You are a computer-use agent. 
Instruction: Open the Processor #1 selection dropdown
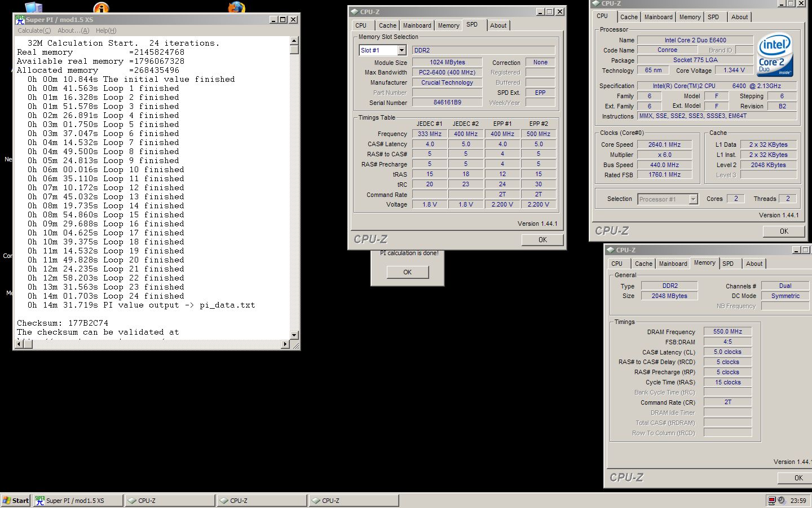click(x=693, y=199)
